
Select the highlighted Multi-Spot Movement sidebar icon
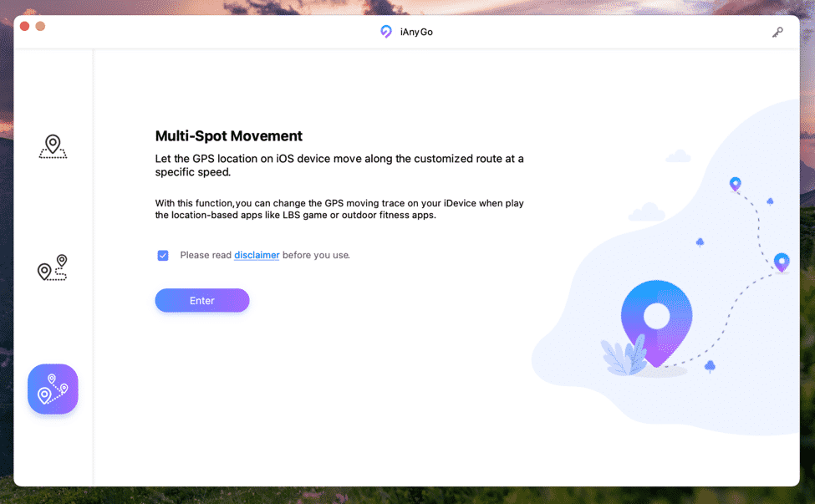pos(53,389)
